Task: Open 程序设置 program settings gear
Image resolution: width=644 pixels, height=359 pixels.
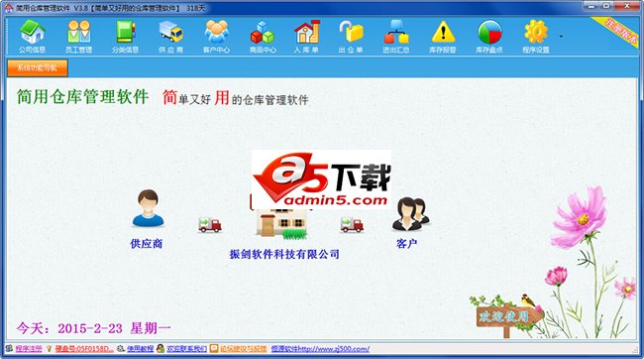Action: click(x=536, y=37)
